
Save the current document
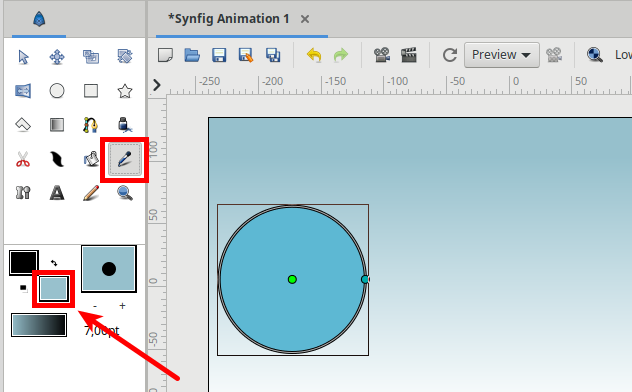click(x=219, y=55)
